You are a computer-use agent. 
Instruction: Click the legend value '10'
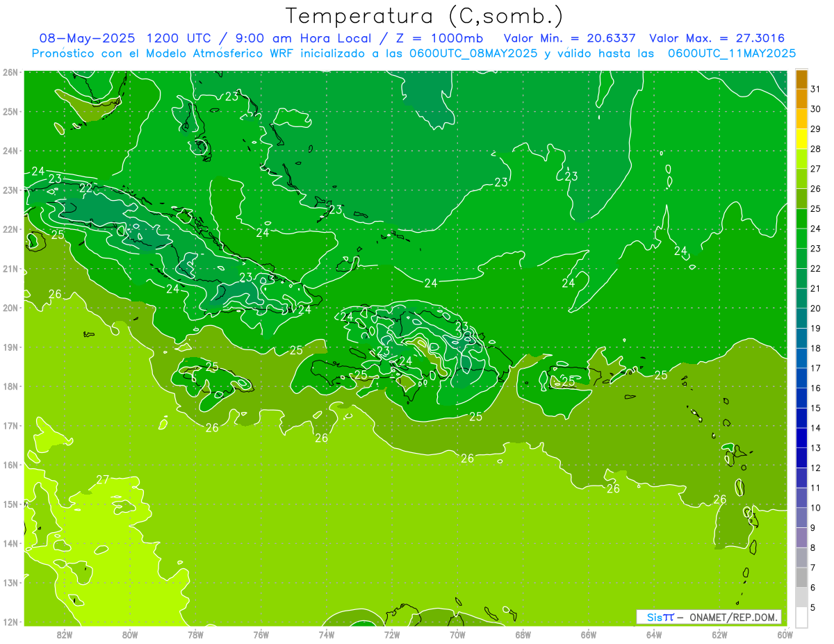(815, 508)
